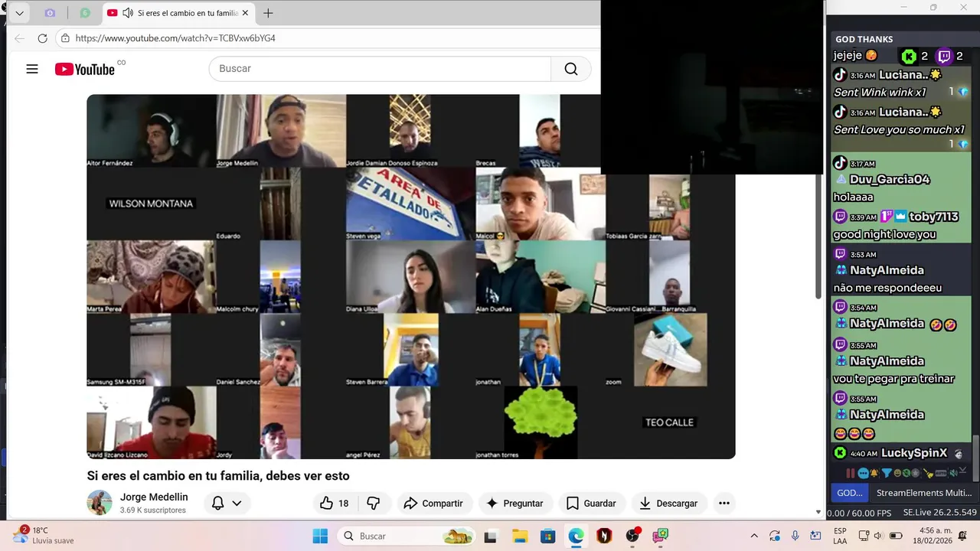Pause chat with the red pause icon
The image size is (980, 551).
tap(851, 473)
